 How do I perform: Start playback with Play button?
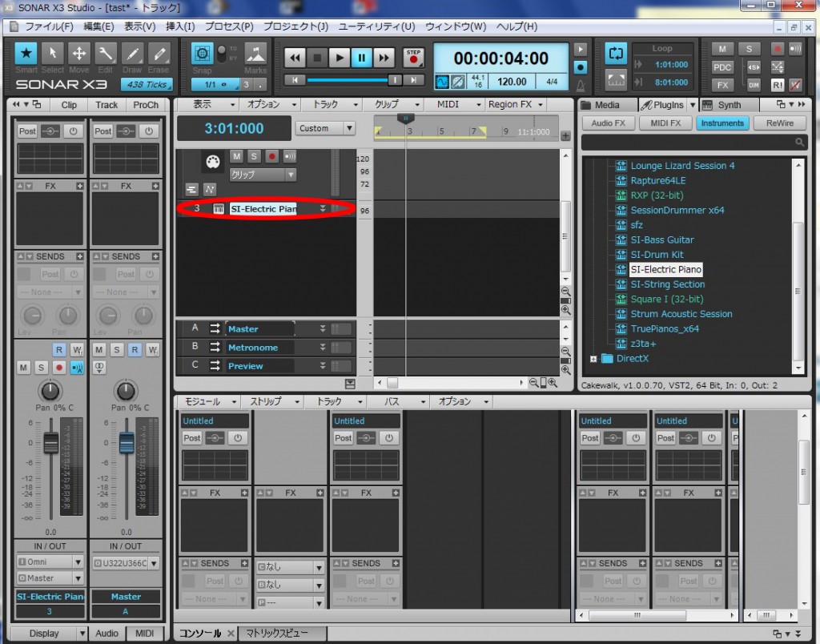coord(339,58)
